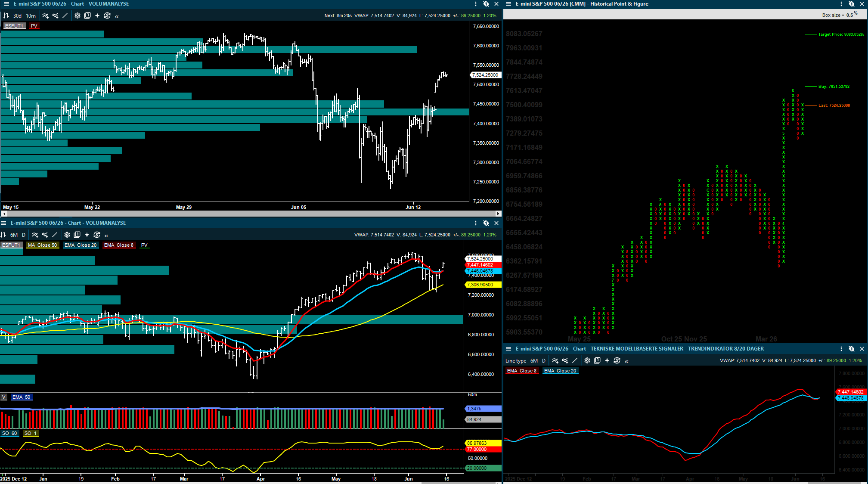Click symbol search icon in Point & Figure window

point(852,4)
